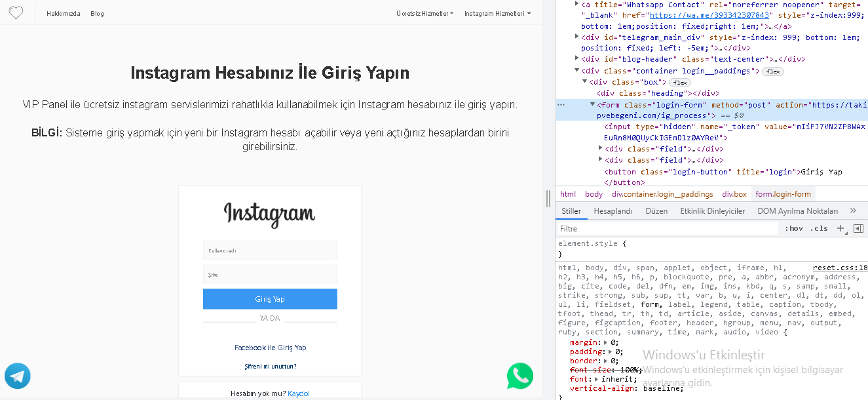Viewport: 868px width, 400px height.
Task: Select the body breadcrumb
Action: coord(594,194)
